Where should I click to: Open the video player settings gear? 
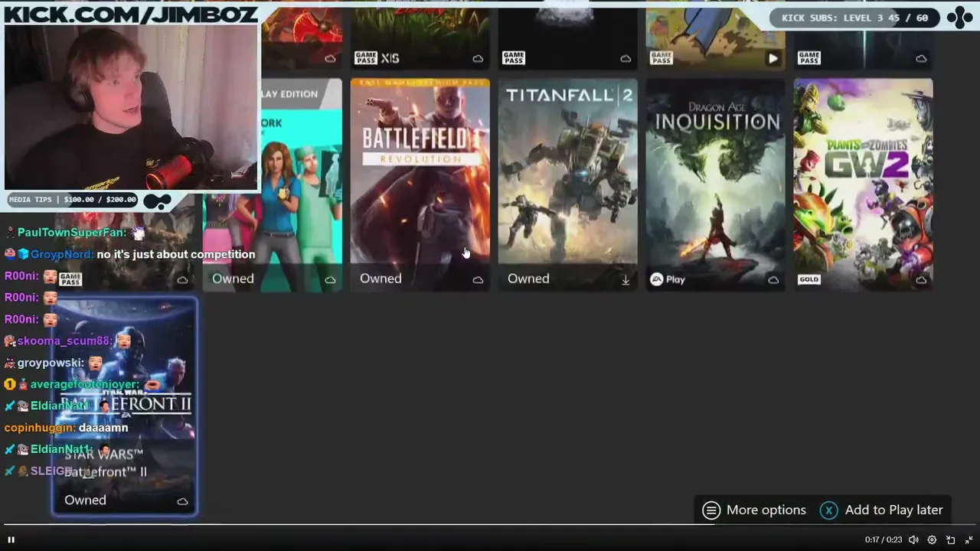pos(932,540)
